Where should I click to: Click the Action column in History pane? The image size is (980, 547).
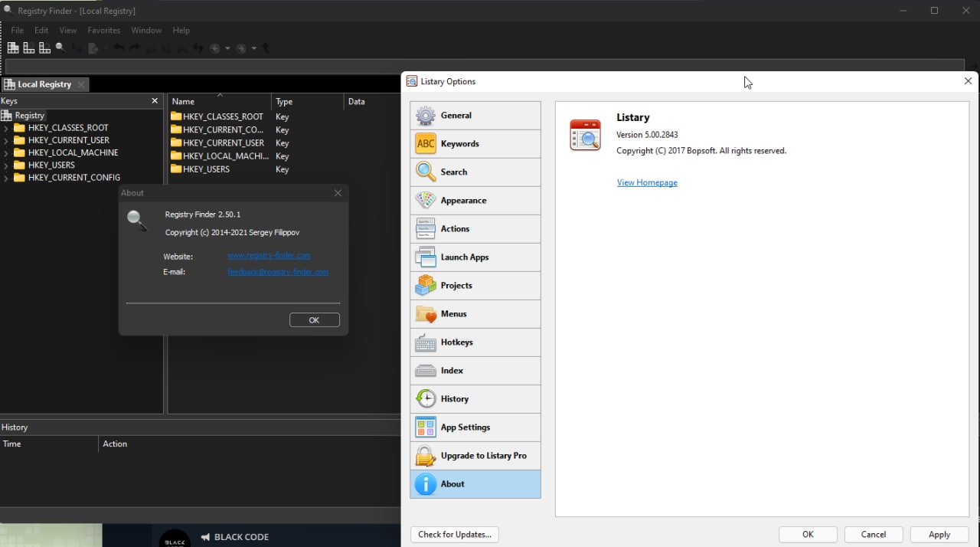[x=250, y=444]
